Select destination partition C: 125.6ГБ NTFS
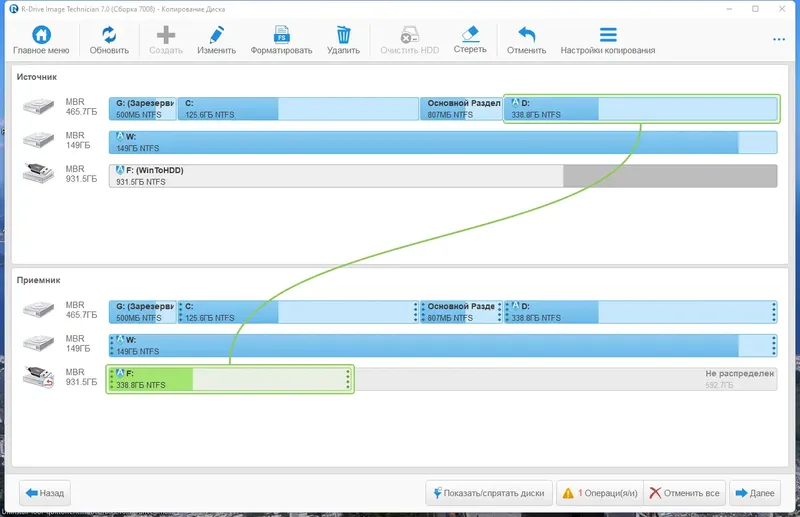Viewport: 800px width, 517px height. [298, 312]
